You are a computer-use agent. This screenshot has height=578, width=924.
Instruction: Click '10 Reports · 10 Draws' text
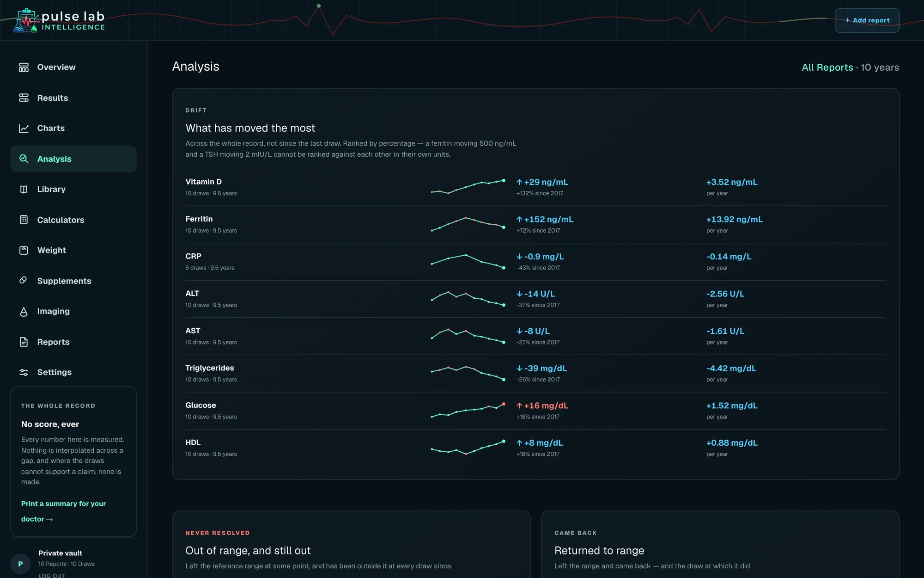[67, 564]
